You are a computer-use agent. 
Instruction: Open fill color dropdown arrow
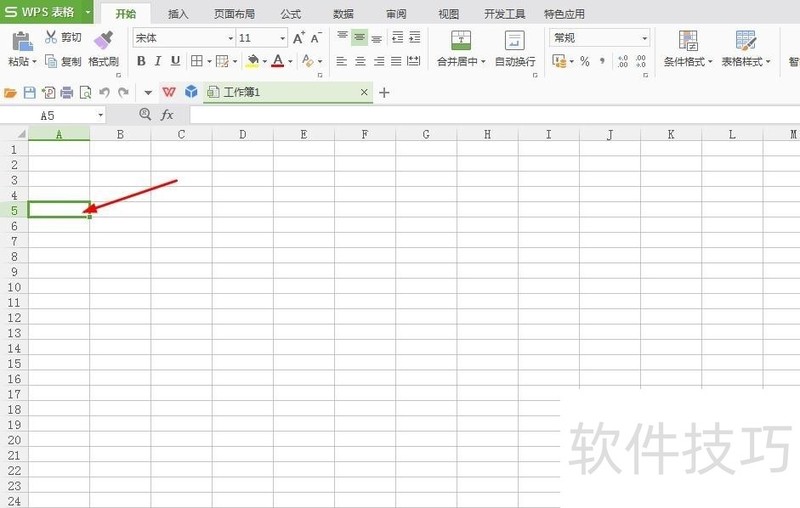click(x=264, y=62)
